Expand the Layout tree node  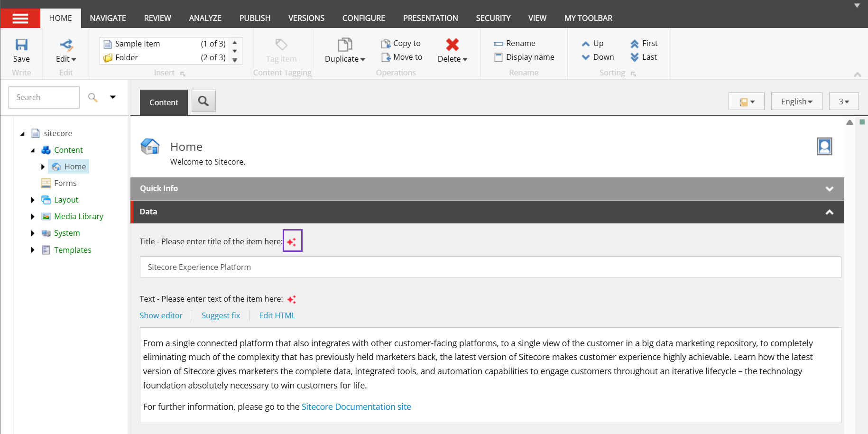click(x=32, y=200)
